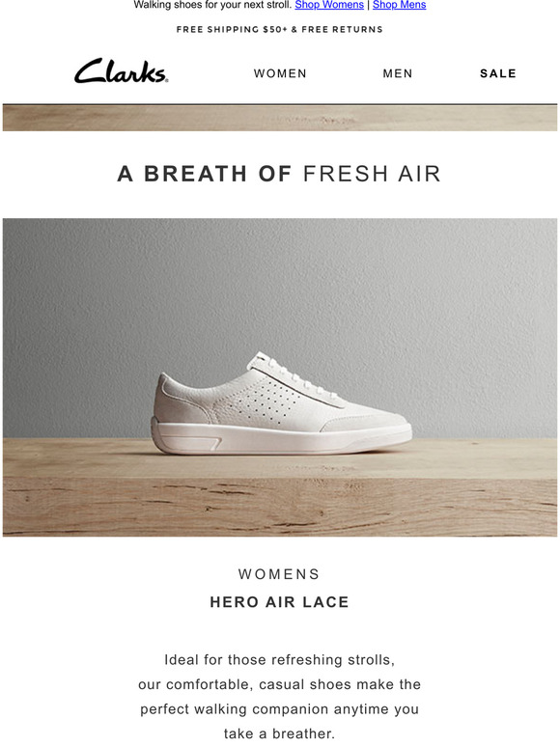Go to the SALE section
Image resolution: width=560 pixels, height=747 pixels.
tap(498, 73)
